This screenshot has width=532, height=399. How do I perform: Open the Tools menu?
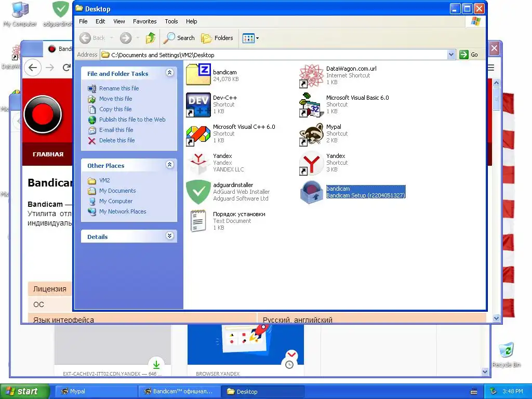(x=171, y=21)
